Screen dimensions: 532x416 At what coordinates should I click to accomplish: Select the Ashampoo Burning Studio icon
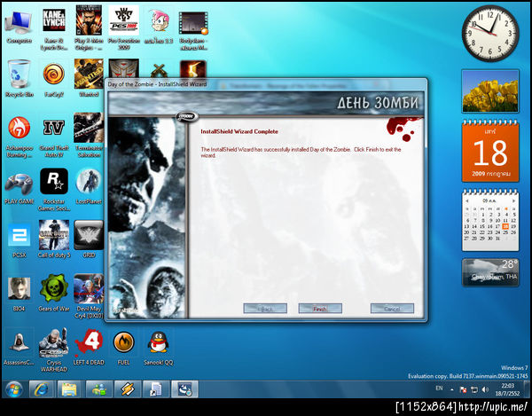[x=19, y=137]
